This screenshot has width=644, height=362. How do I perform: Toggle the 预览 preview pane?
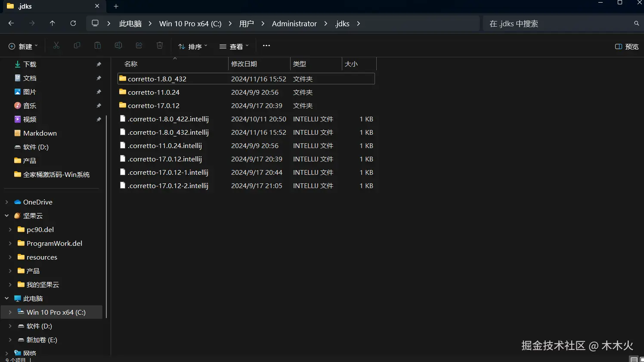[627, 46]
